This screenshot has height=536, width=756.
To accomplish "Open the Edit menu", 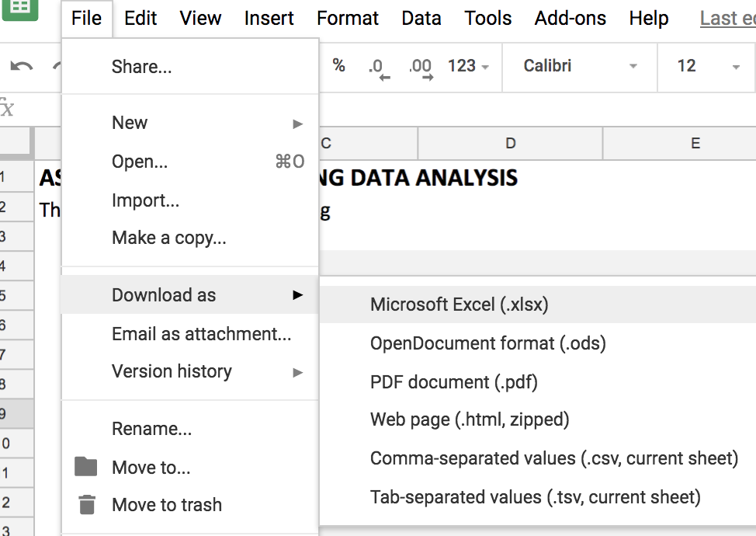I will point(140,19).
